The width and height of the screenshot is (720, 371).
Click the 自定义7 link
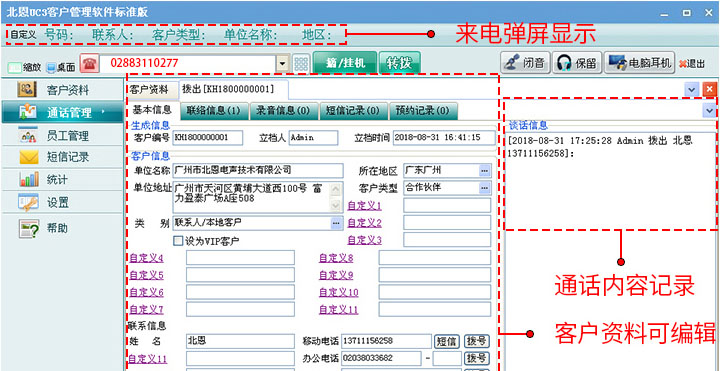tap(146, 309)
